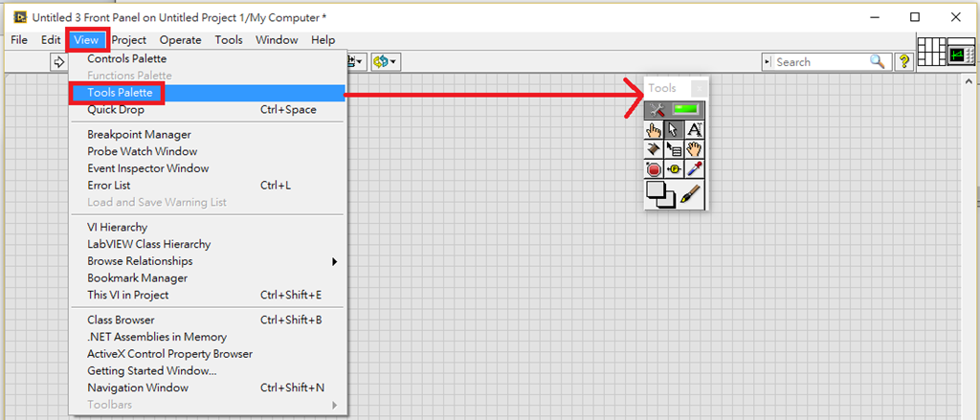
Task: Open the Help menu
Action: click(x=323, y=40)
